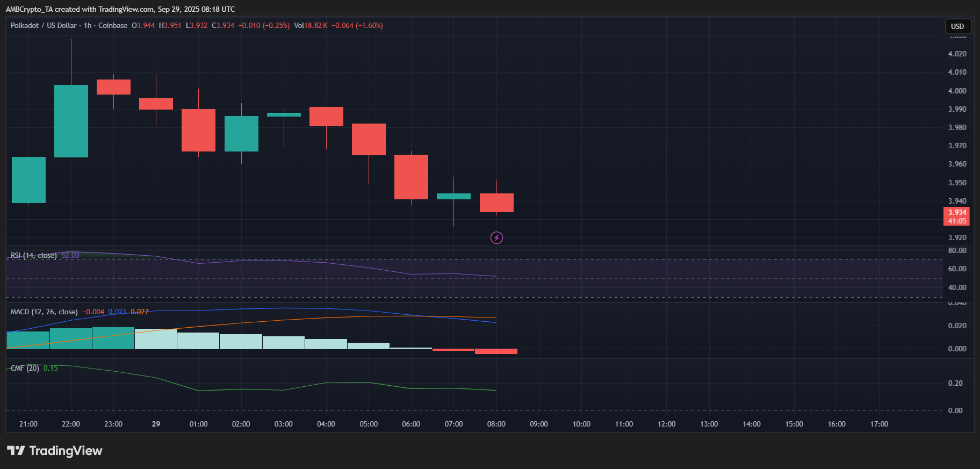This screenshot has width=980, height=469.
Task: Click the green candle at 21:00
Action: point(28,180)
